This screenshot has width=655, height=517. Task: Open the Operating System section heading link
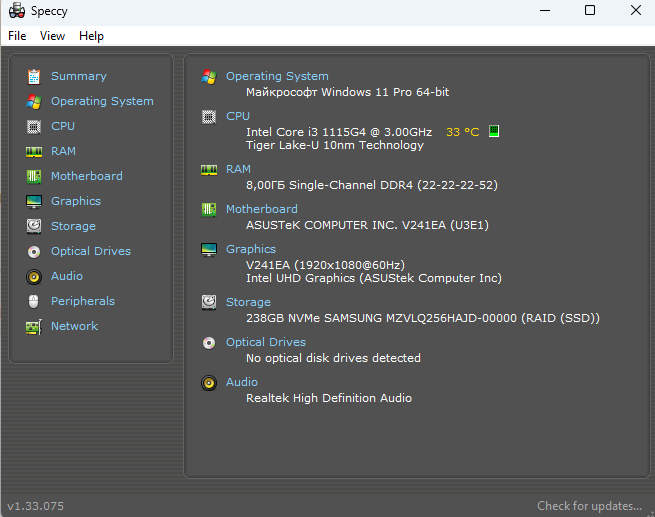click(277, 76)
